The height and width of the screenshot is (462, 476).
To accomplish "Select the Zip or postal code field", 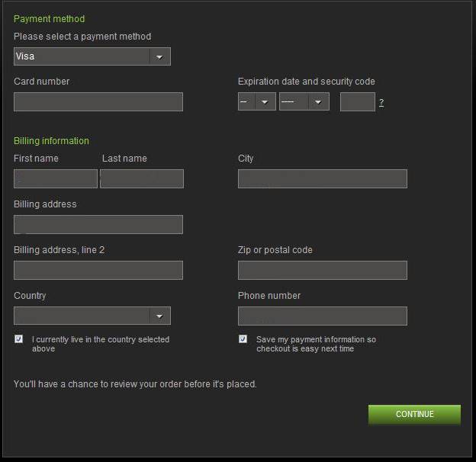I will coord(323,270).
